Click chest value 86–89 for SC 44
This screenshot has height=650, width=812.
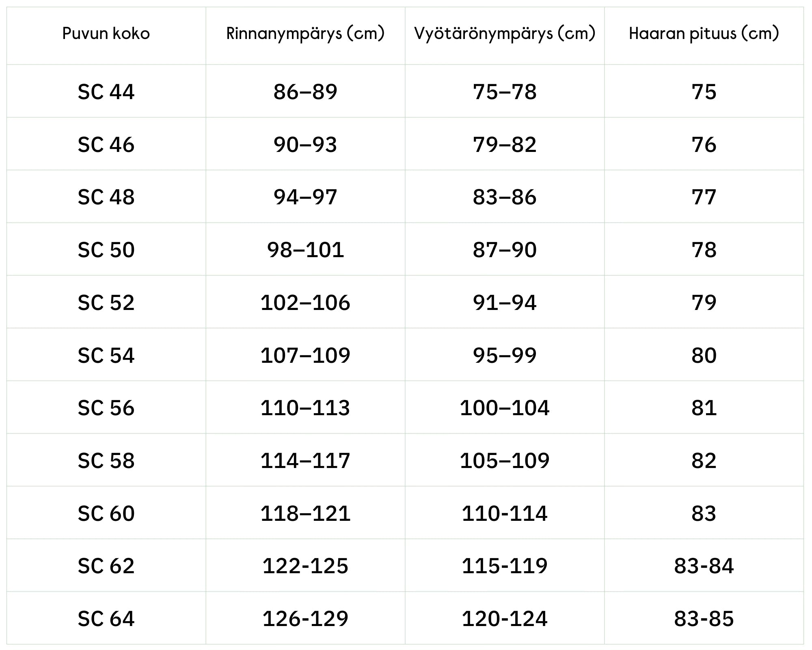[x=305, y=92]
